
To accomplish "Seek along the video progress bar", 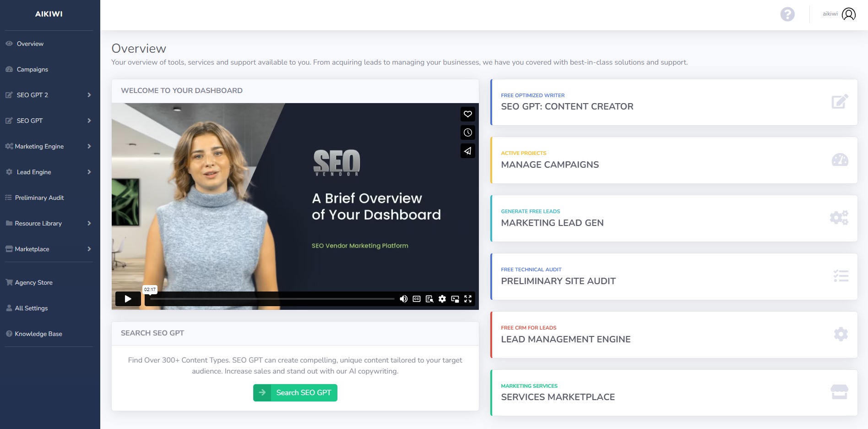I will [x=272, y=299].
